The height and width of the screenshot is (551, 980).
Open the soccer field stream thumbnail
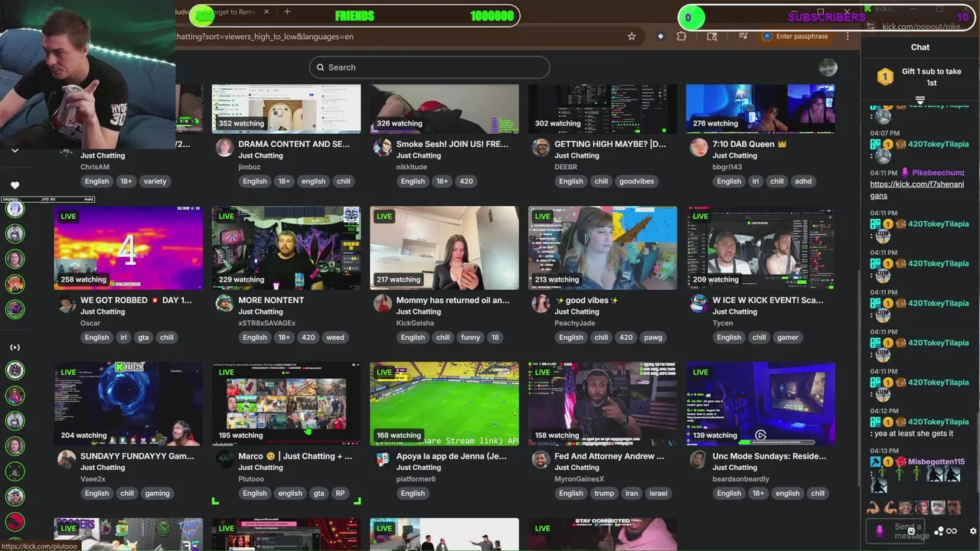click(444, 404)
